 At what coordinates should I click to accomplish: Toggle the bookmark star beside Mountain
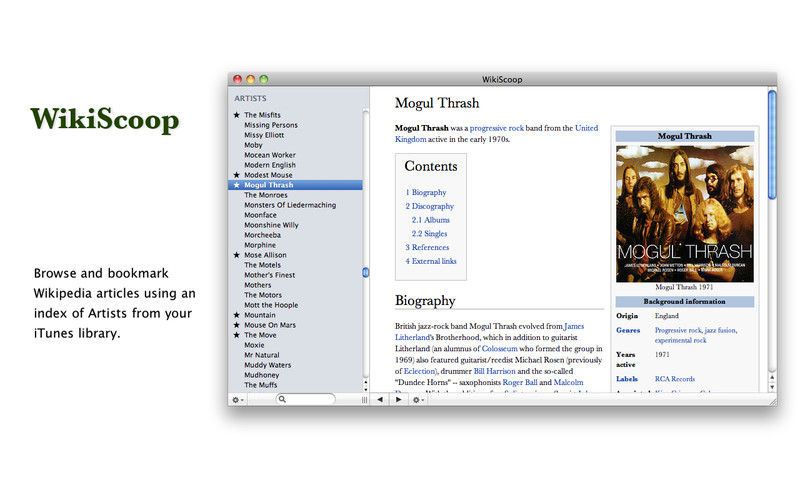click(236, 315)
